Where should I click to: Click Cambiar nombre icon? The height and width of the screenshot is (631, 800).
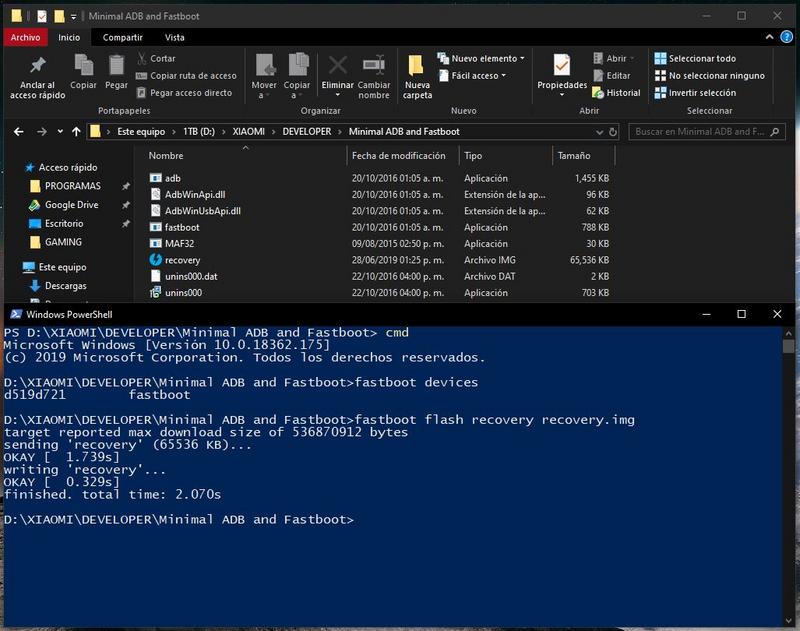374,65
